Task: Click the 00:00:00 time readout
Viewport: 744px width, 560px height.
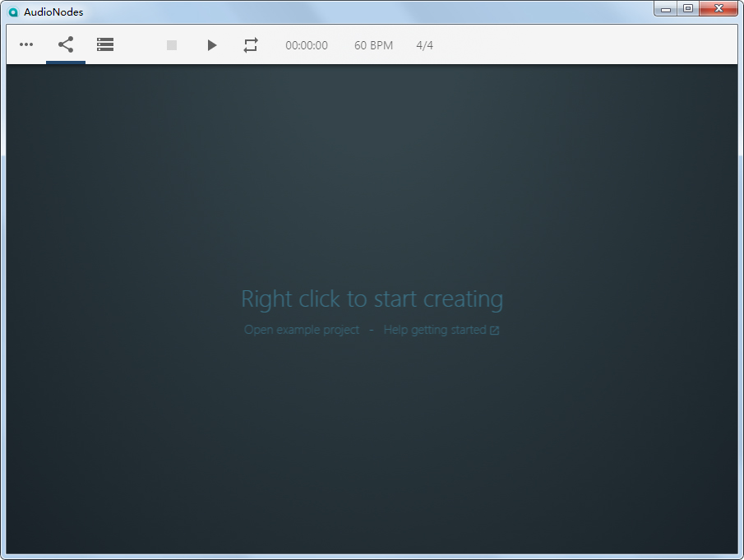Action: (x=307, y=45)
